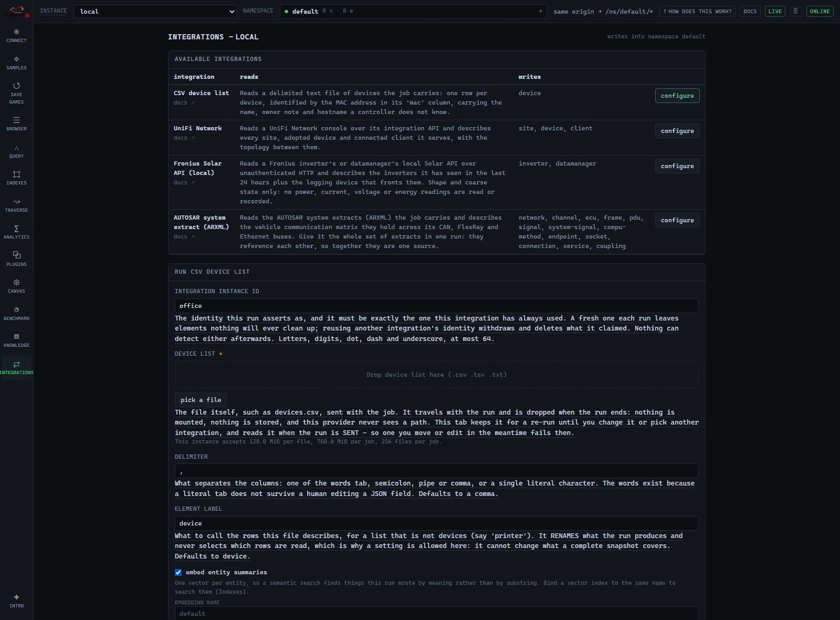Open the Traverse sidebar icon
840x620 pixels.
(16, 205)
